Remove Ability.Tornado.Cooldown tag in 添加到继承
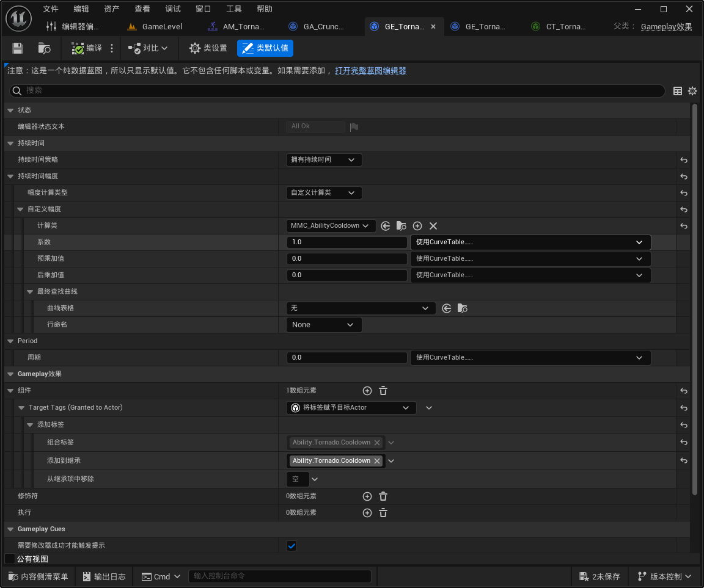Viewport: 704px width, 588px height. tap(377, 461)
